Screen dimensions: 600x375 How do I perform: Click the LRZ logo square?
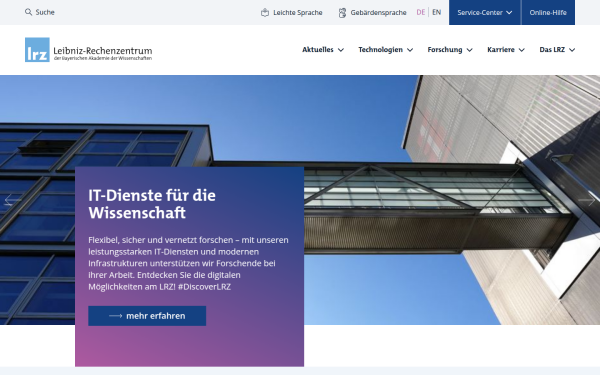(37, 50)
